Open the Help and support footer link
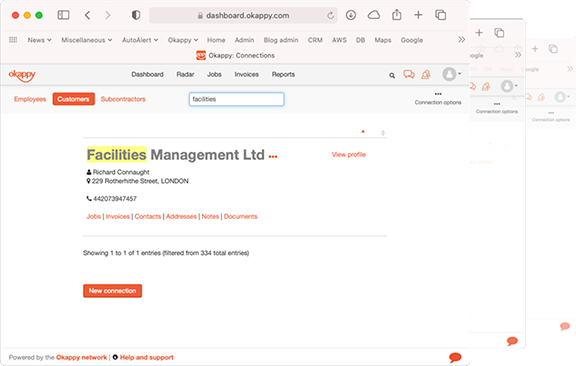The height and width of the screenshot is (366, 576). 147,357
